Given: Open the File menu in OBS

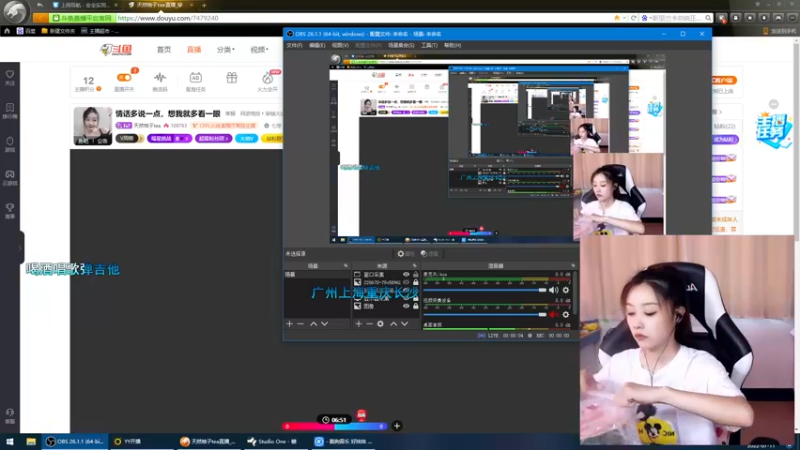Looking at the screenshot, I should coord(294,45).
